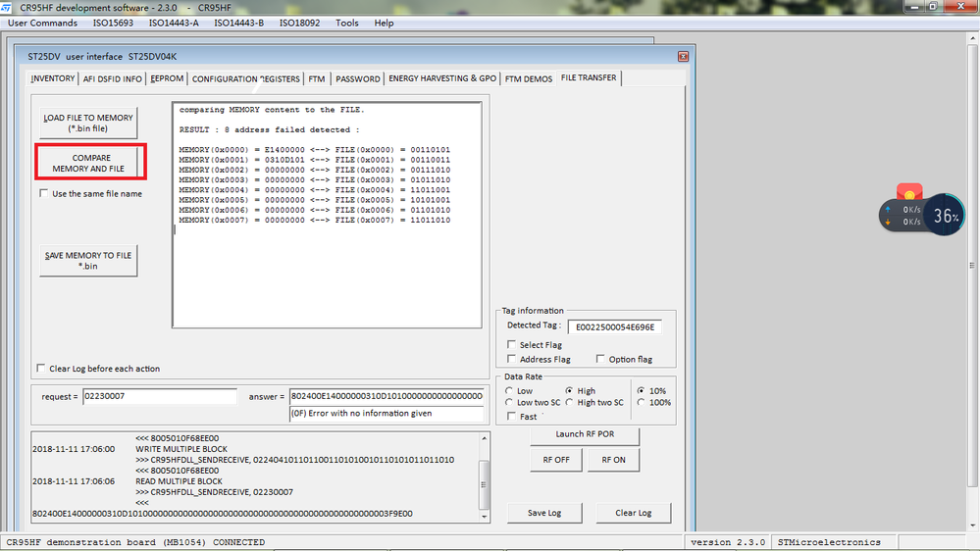Viewport: 980px width, 551px height.
Task: Click the MEMORY(0x0000) comparison result line
Action: (x=314, y=150)
